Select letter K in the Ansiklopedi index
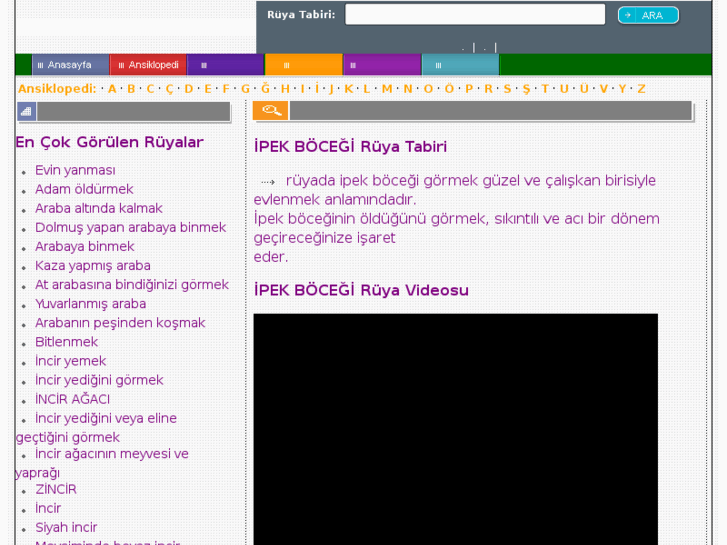 point(349,89)
